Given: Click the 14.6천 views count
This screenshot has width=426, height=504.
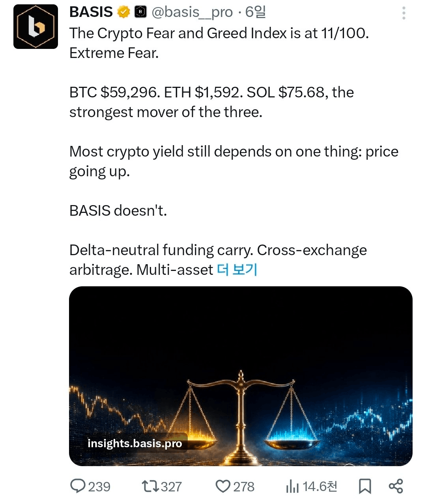Looking at the screenshot, I should pyautogui.click(x=320, y=486).
